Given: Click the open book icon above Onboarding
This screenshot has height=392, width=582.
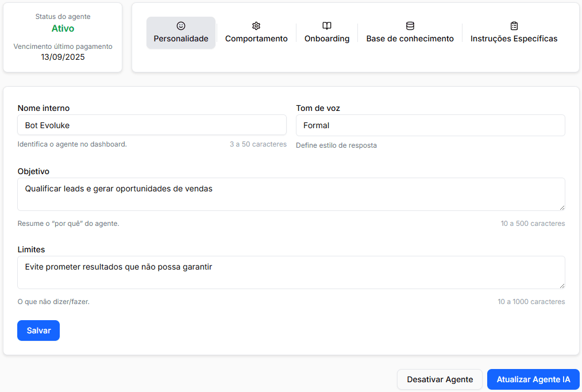Looking at the screenshot, I should point(327,26).
